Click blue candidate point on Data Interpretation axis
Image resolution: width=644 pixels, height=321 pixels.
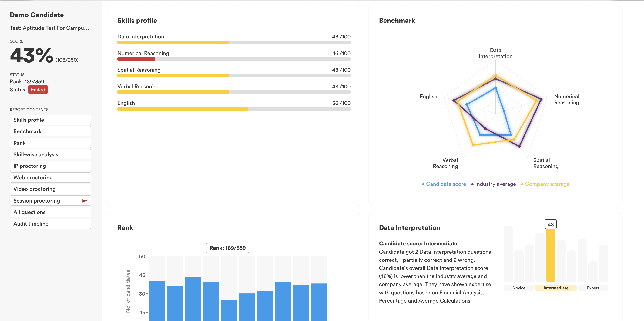click(495, 88)
